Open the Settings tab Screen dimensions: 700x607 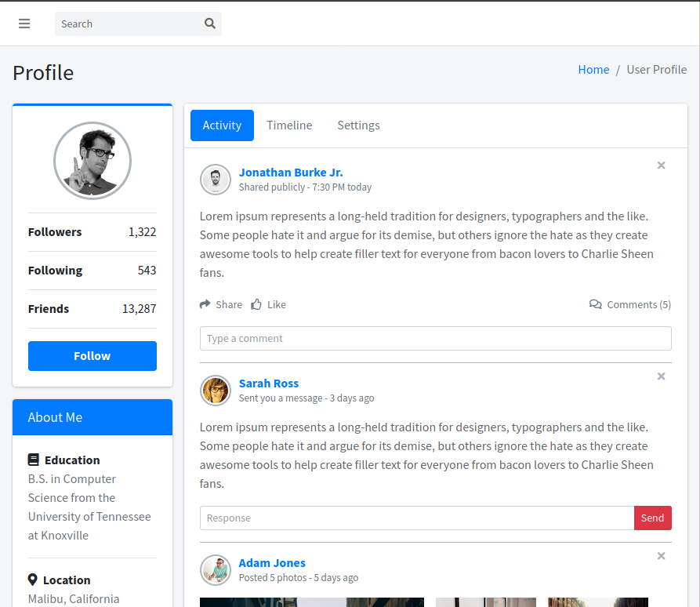358,125
